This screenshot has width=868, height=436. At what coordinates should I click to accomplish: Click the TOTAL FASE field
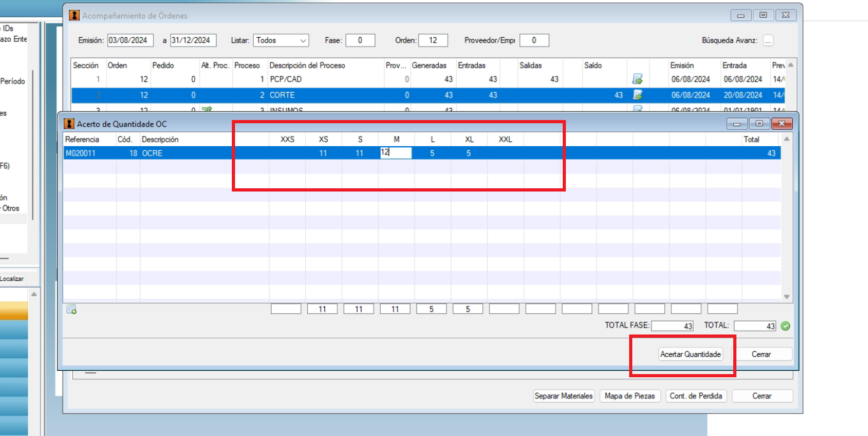coord(673,326)
